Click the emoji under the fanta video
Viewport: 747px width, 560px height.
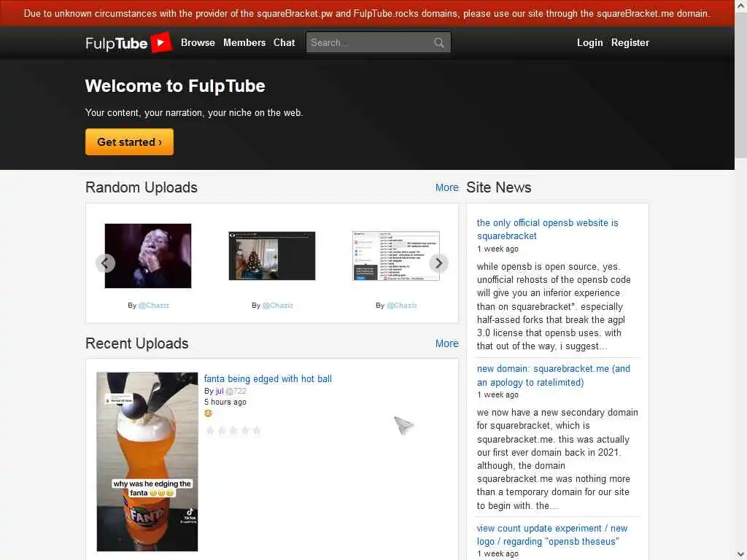pyautogui.click(x=208, y=413)
